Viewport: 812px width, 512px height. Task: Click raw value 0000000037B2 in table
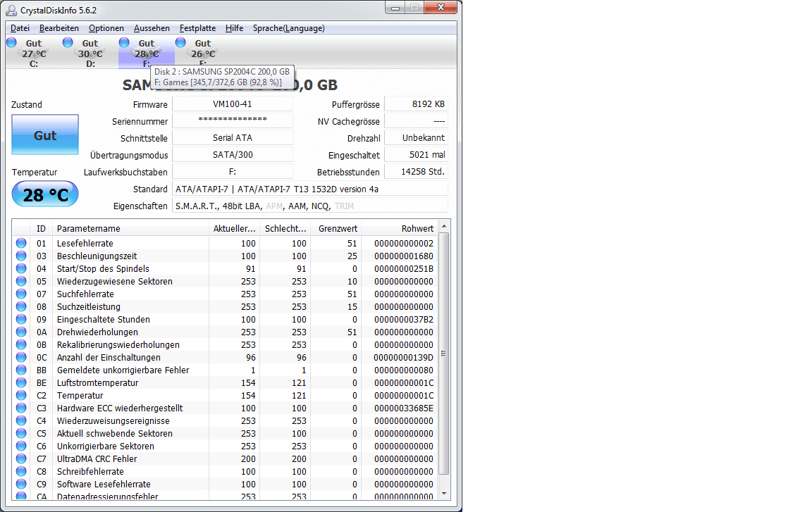pos(404,320)
